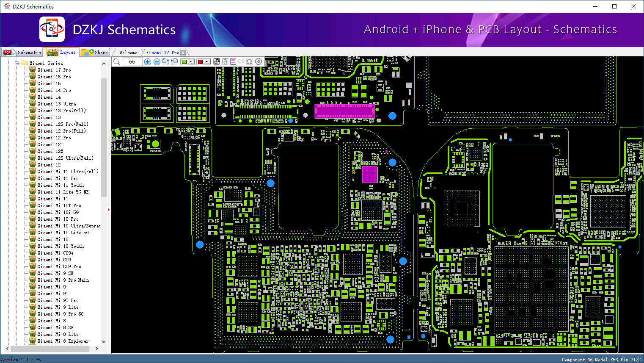Switch to the Welcome document tab
This screenshot has width=644, height=363.
[x=128, y=53]
